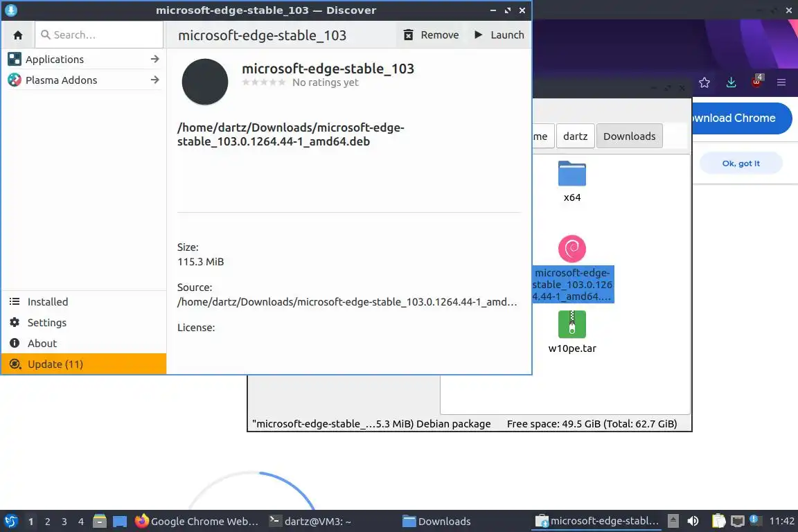Switch to workspace 4
The image size is (798, 532).
coord(81,522)
